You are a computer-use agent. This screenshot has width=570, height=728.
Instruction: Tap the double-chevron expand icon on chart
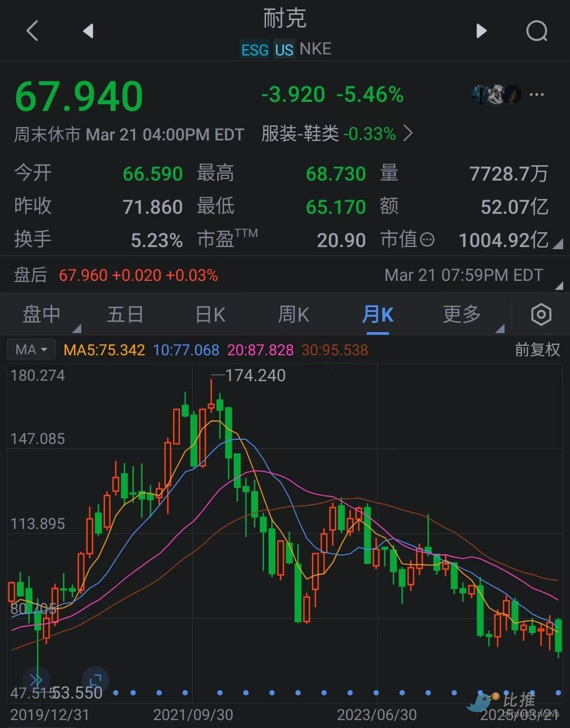pos(36,679)
